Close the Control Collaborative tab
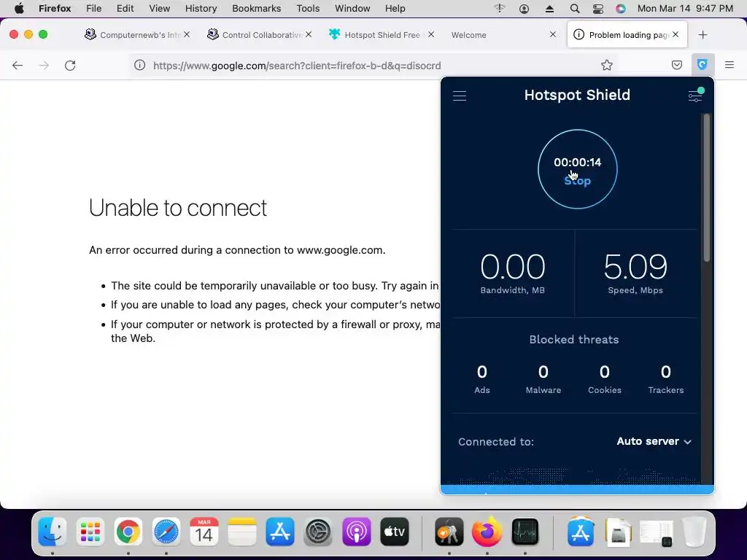Image resolution: width=747 pixels, height=560 pixels. [x=309, y=34]
